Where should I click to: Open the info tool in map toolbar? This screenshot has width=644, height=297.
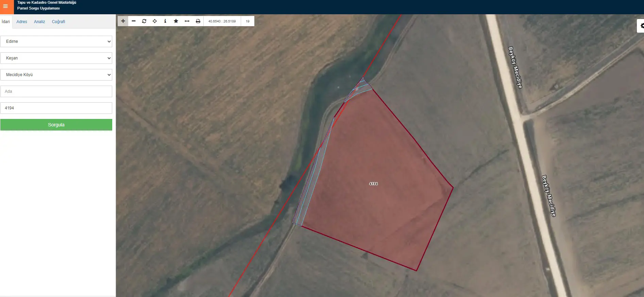pos(165,21)
